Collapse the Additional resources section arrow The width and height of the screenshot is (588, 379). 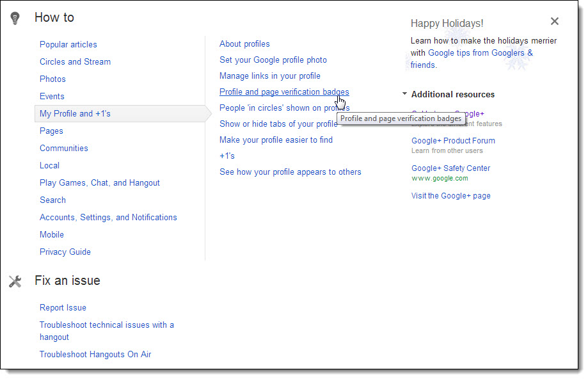404,94
